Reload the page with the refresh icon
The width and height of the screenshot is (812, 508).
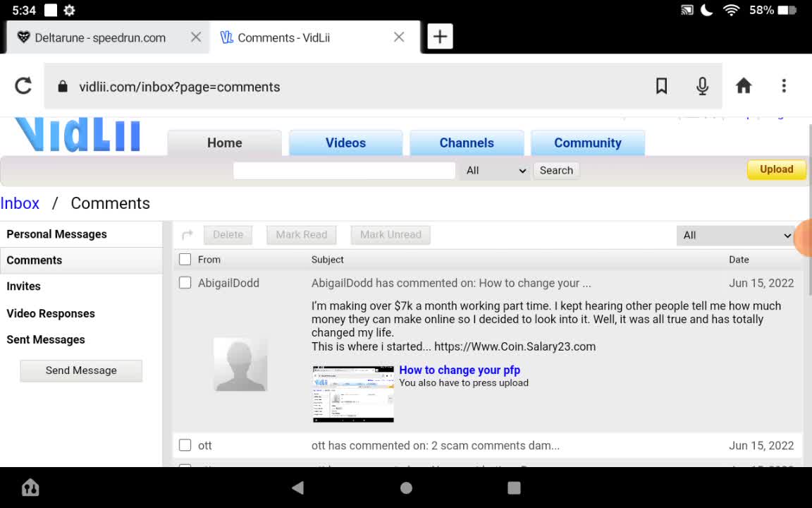click(23, 86)
